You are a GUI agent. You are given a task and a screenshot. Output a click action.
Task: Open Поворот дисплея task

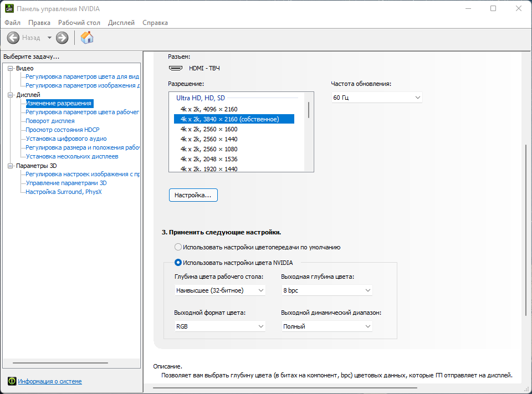point(50,121)
